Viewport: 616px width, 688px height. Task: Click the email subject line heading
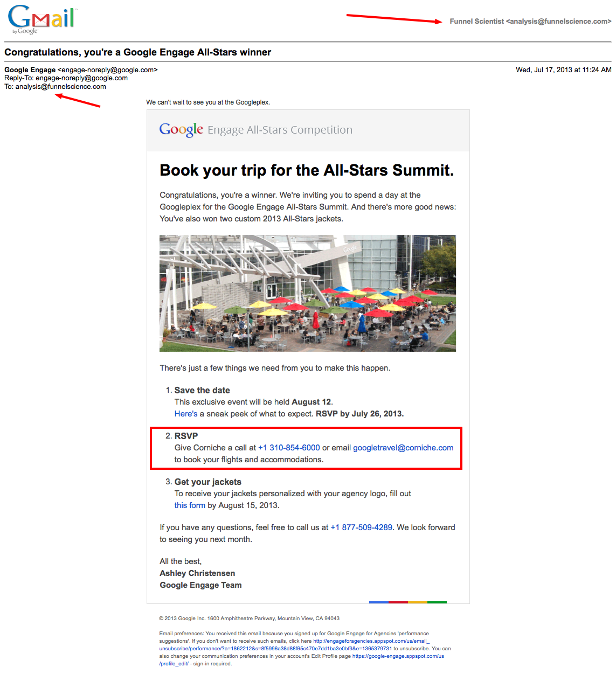point(138,52)
